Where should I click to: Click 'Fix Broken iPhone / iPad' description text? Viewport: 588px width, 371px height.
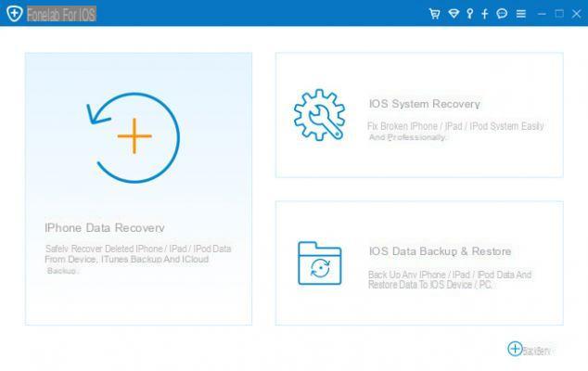455,132
